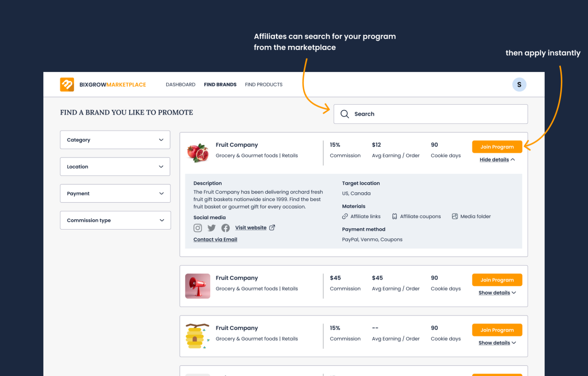Click the beehive brand thumbnail
The image size is (588, 376).
pos(198,336)
